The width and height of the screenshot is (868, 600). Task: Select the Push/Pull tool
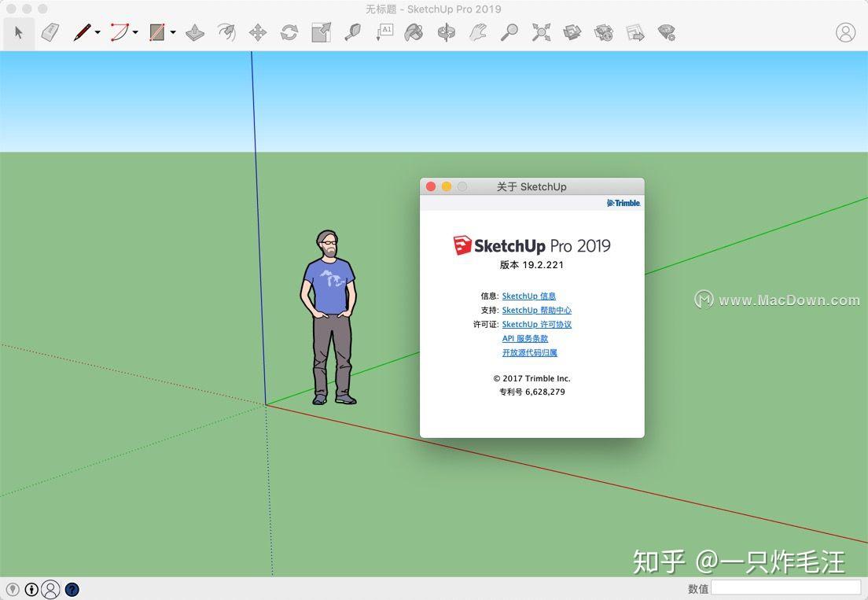point(195,33)
